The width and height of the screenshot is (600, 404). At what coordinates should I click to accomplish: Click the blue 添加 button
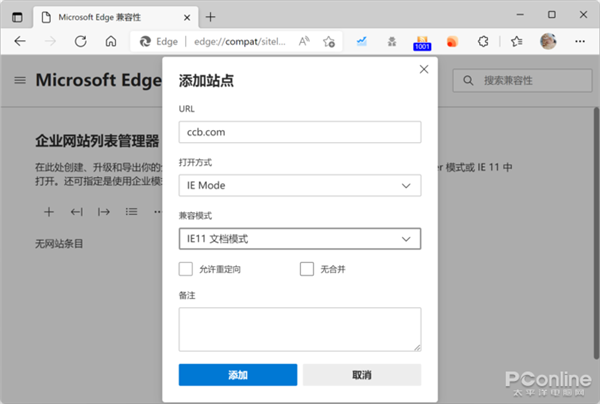point(238,374)
